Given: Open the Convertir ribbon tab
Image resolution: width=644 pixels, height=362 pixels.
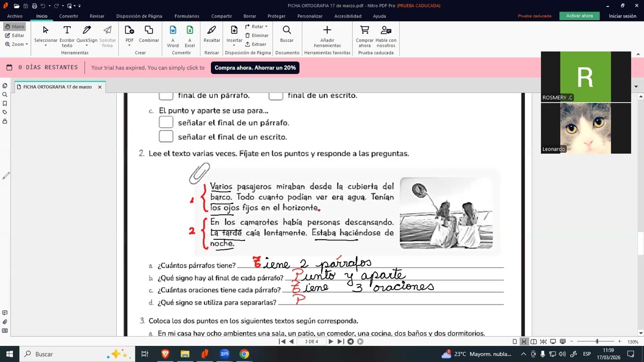Looking at the screenshot, I should tap(68, 16).
